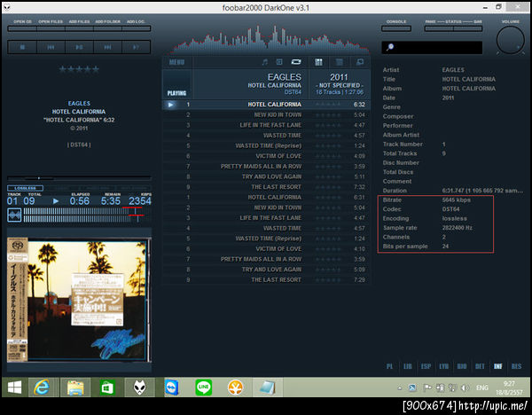Click the random playback button
532x415 pixels.
[136, 47]
